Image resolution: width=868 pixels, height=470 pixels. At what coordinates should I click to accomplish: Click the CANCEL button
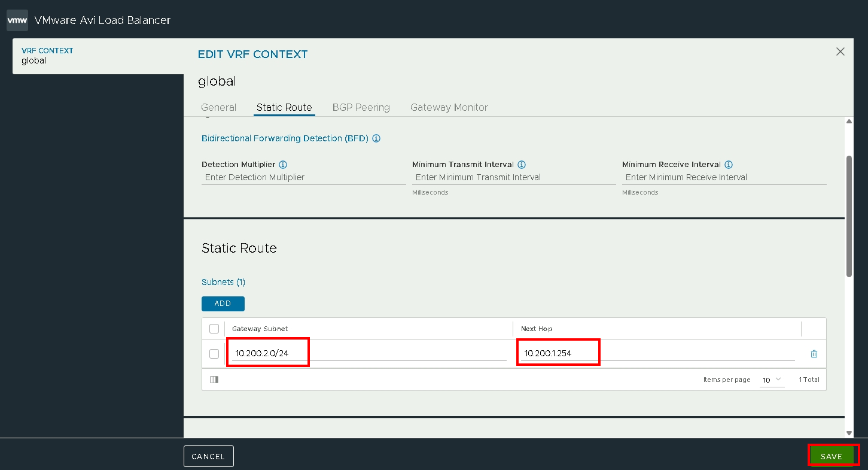(x=208, y=456)
